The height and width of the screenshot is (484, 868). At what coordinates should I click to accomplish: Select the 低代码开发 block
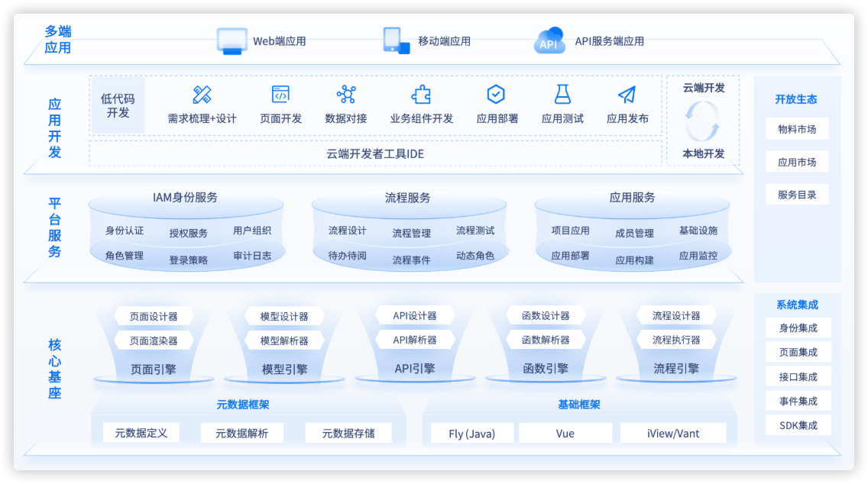118,105
